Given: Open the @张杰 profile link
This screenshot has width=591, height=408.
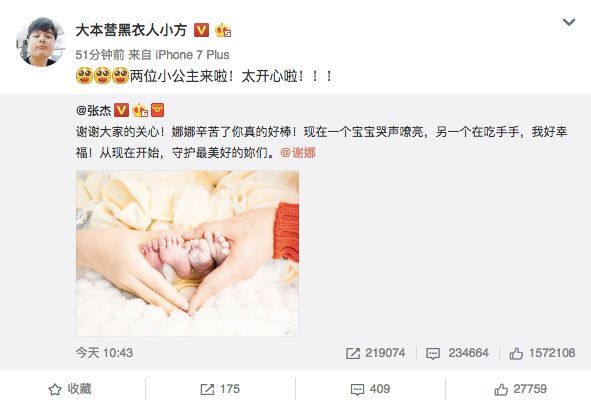Looking at the screenshot, I should pos(93,110).
